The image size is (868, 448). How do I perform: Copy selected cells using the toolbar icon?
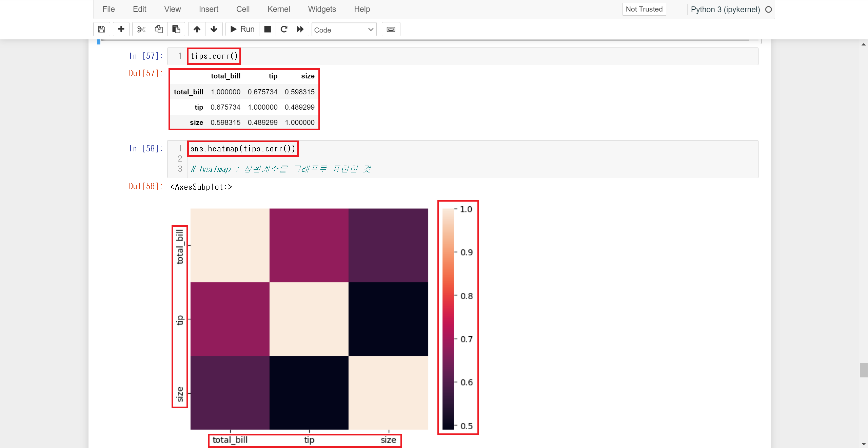coord(159,29)
